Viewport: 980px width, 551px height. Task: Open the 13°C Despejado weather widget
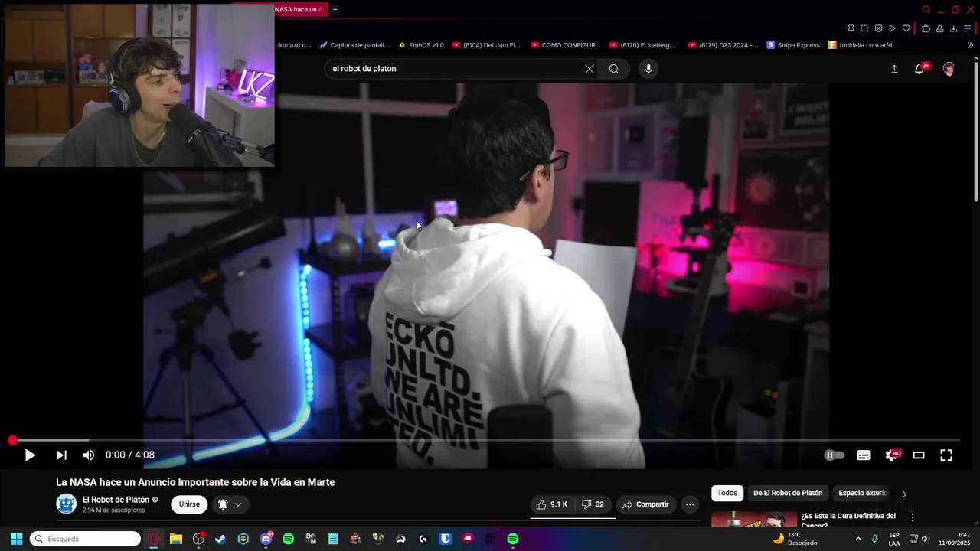click(x=795, y=539)
